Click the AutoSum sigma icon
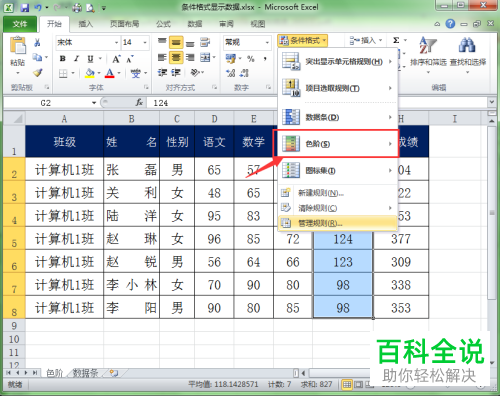This screenshot has width=500, height=396. click(396, 40)
